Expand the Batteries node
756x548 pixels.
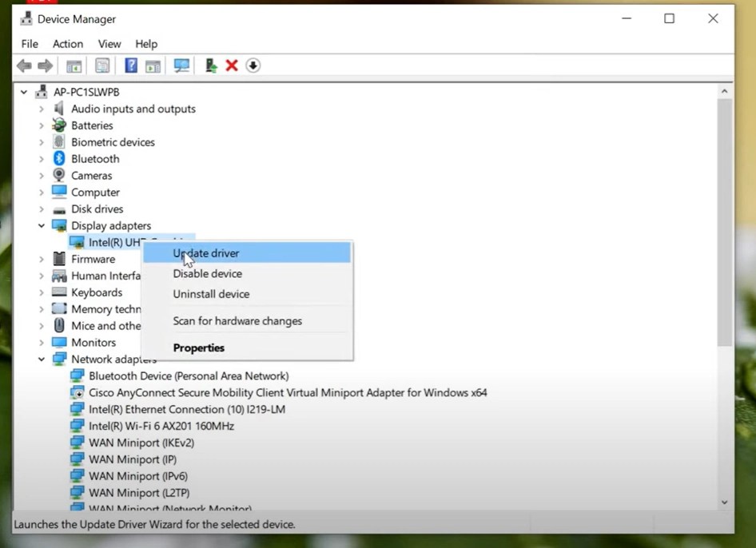[42, 125]
